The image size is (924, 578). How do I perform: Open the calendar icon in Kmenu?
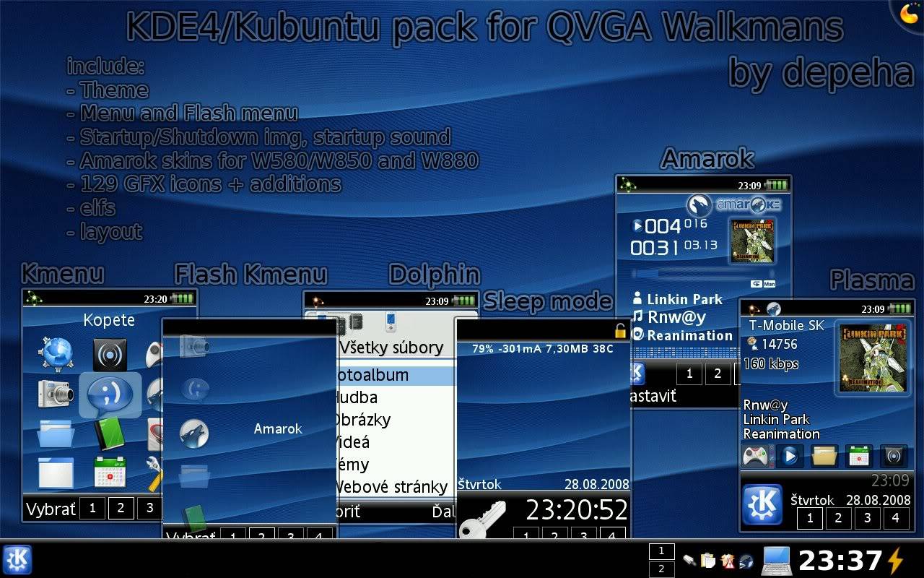(x=110, y=473)
